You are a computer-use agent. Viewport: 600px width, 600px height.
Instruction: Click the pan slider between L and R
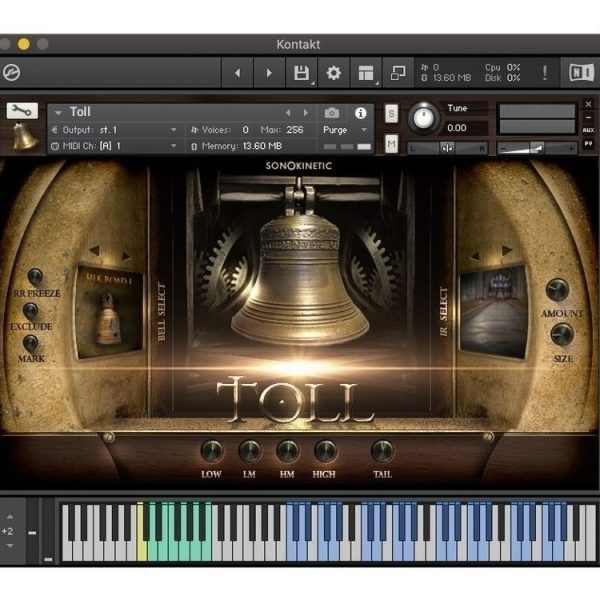[x=447, y=148]
